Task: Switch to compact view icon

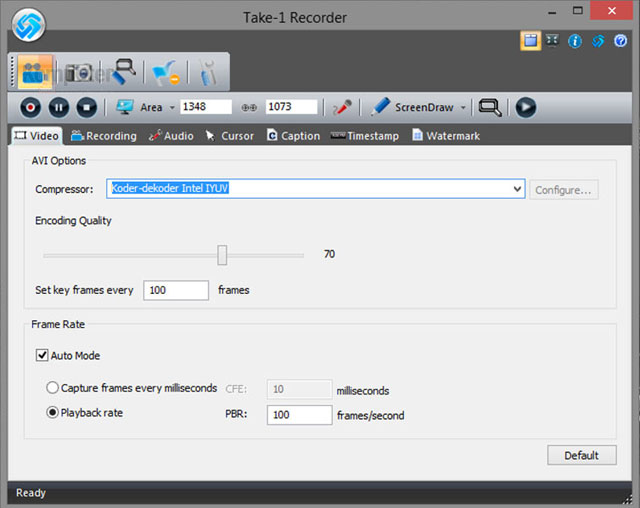Action: [552, 41]
